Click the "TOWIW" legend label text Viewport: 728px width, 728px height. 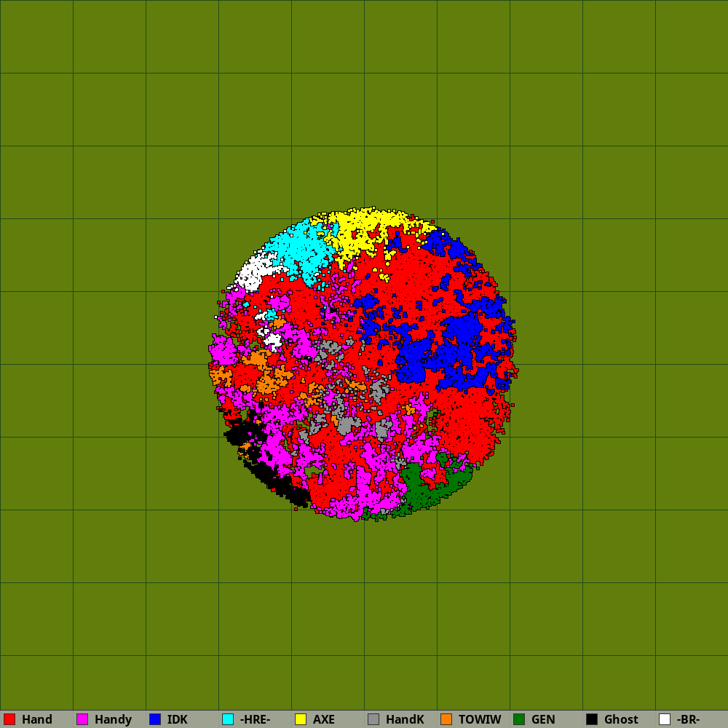[480, 719]
